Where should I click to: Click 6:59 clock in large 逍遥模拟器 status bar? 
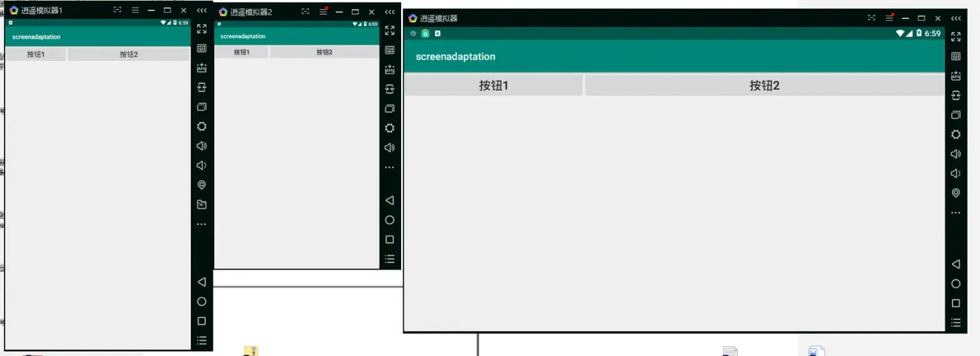coord(933,34)
